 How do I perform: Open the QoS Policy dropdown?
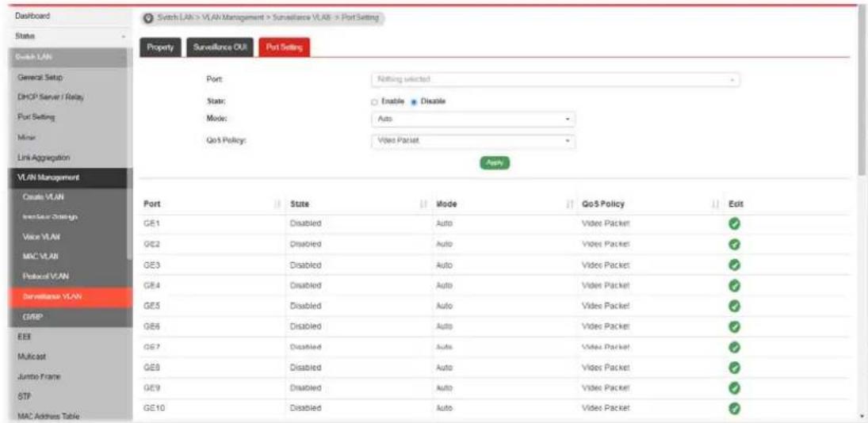pos(473,141)
